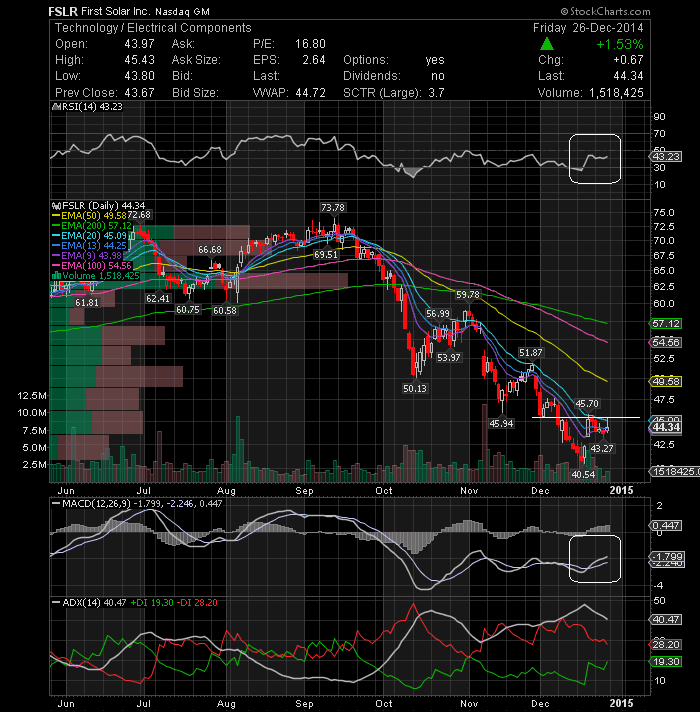Viewport: 700px width, 712px height.
Task: Click the RSI(14) 43.23 panel label
Action: tap(91, 107)
